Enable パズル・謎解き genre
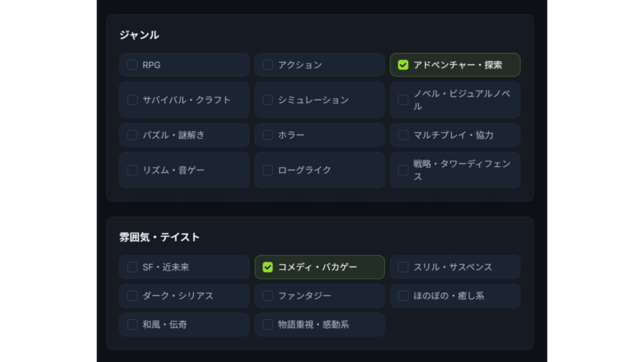644x362 pixels. tap(133, 135)
